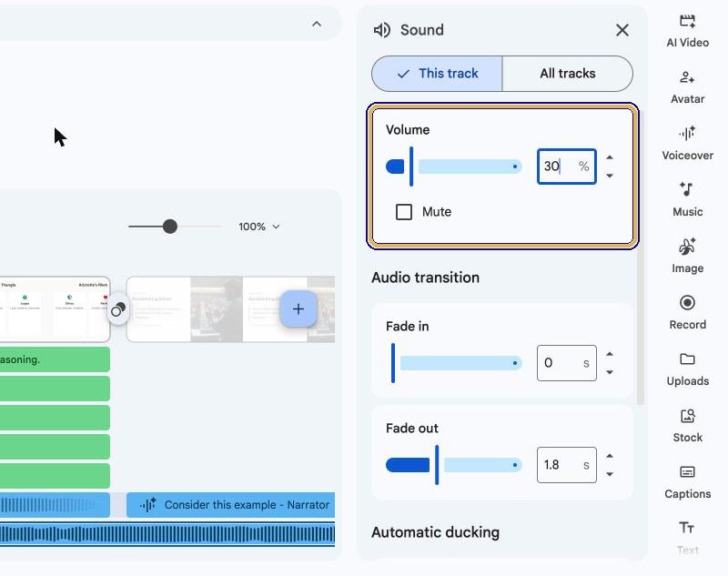
Task: Switch to All tracks tab
Action: click(567, 74)
